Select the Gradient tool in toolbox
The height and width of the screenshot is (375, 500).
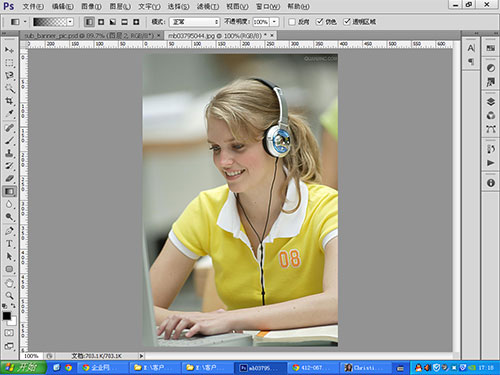pyautogui.click(x=9, y=191)
